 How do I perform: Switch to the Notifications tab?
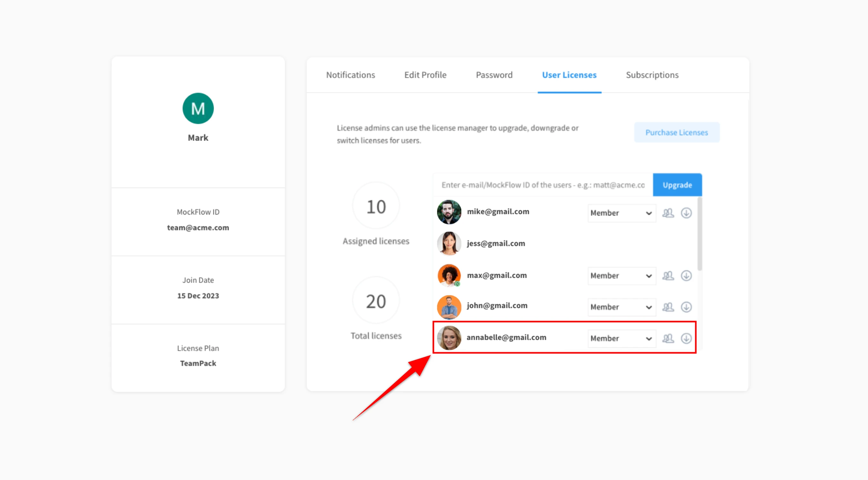click(x=350, y=75)
